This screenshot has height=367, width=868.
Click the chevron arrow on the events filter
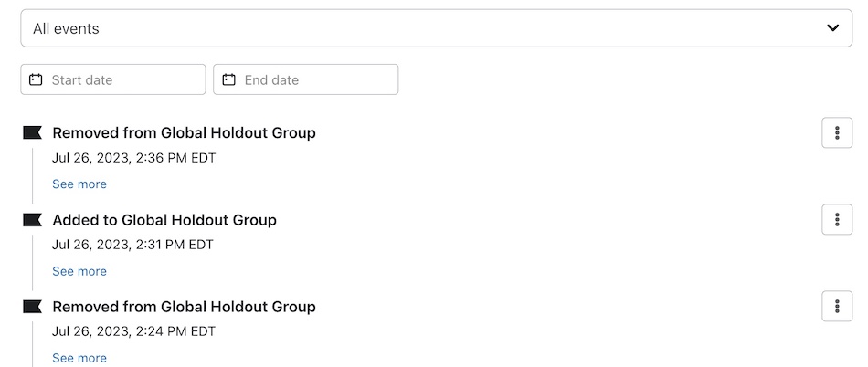(832, 28)
